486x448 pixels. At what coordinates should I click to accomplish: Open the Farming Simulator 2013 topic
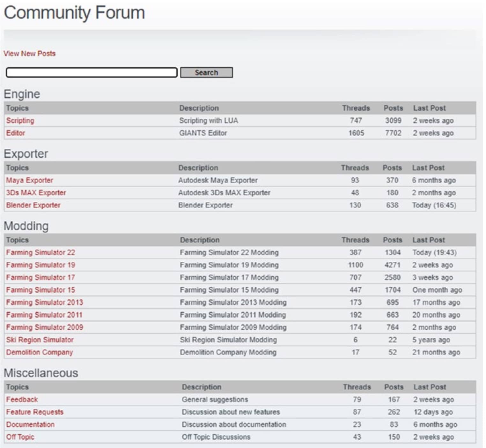(44, 302)
